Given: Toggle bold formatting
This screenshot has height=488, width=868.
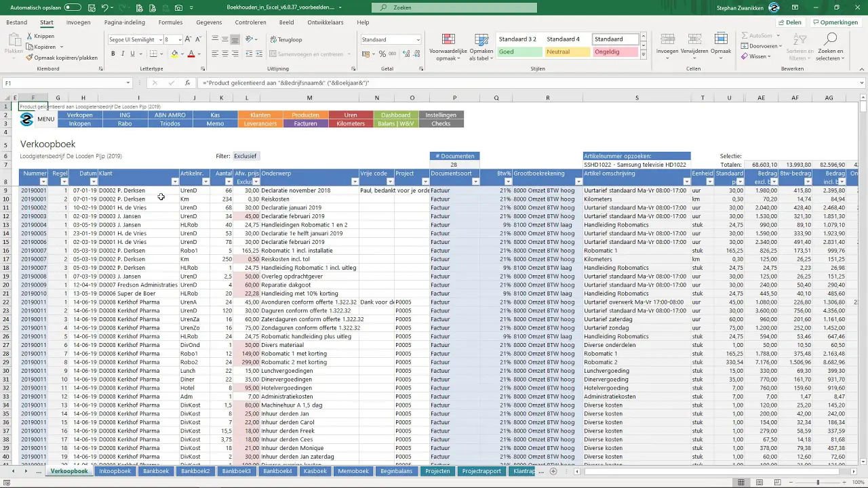Looking at the screenshot, I should [x=113, y=53].
